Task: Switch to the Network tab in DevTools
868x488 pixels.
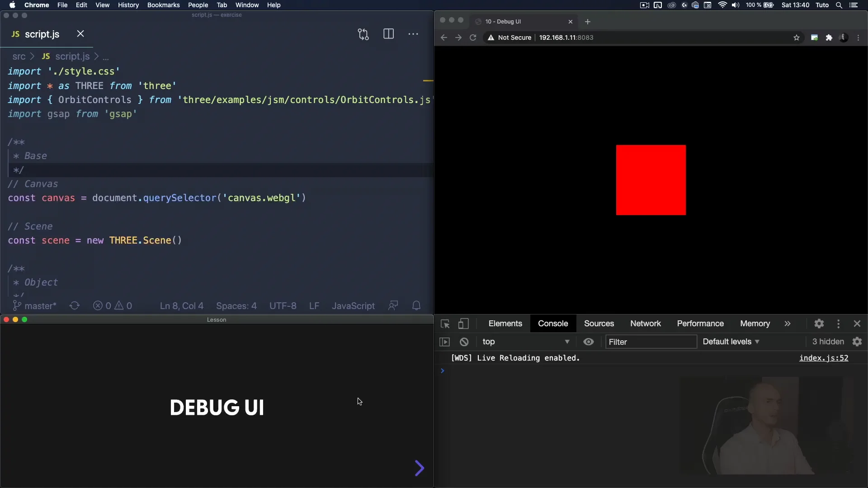Action: 645,324
